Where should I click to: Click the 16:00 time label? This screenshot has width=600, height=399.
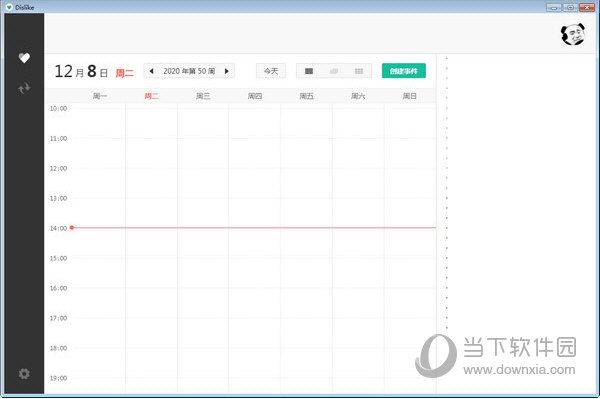[58, 288]
